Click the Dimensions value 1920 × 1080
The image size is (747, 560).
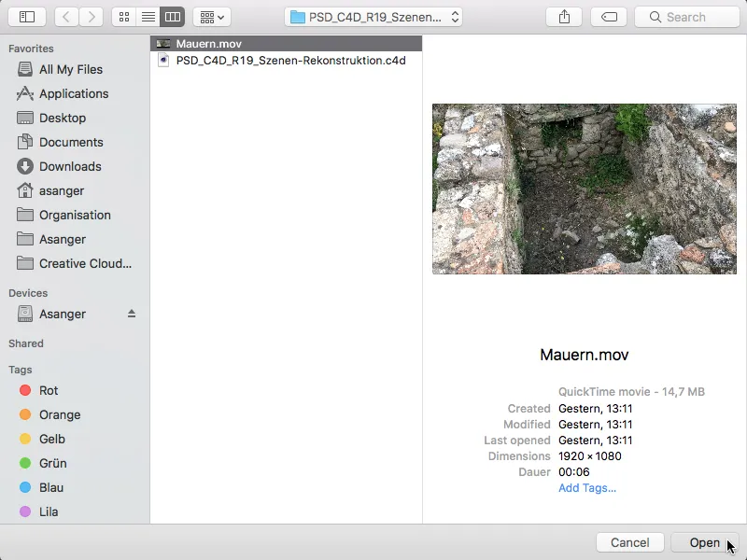(x=590, y=456)
